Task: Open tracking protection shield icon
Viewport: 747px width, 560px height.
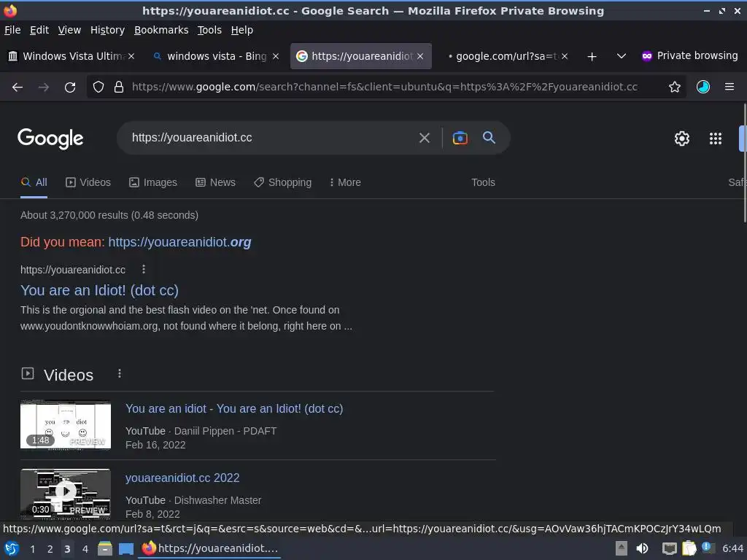Action: pyautogui.click(x=98, y=87)
